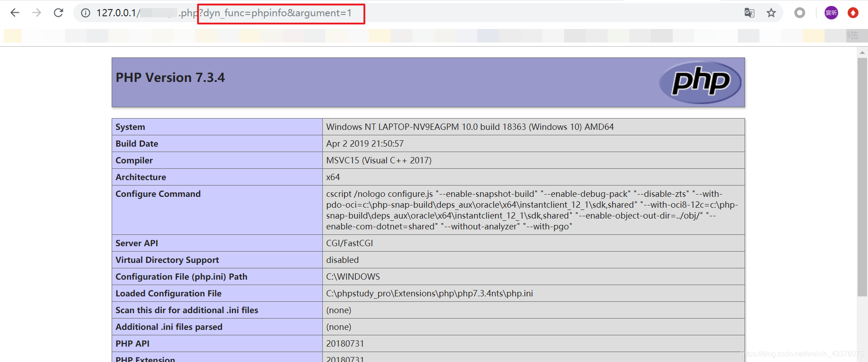Click 'Configuration File (php.ini) Path' label
Viewport: 868px width, 362px height.
[x=181, y=276]
